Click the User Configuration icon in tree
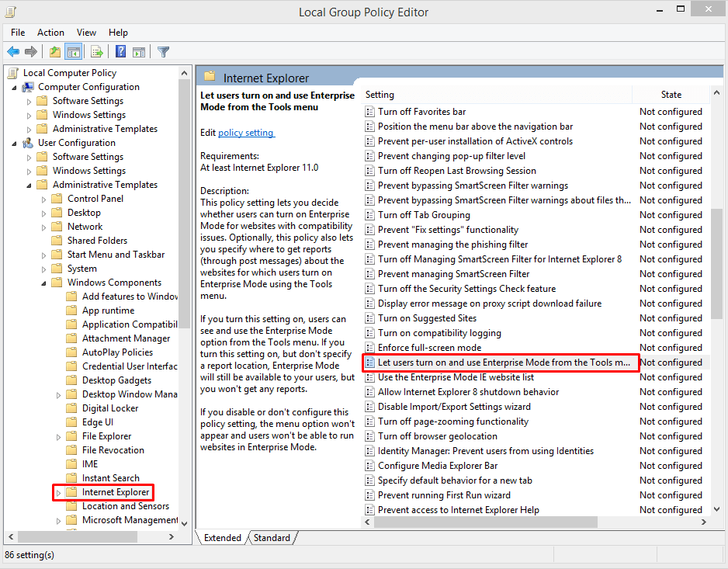The height and width of the screenshot is (569, 728). point(28,143)
